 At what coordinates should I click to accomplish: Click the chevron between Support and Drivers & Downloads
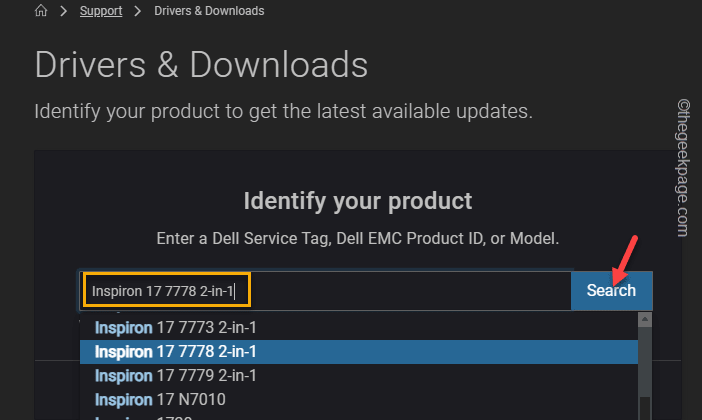(137, 11)
